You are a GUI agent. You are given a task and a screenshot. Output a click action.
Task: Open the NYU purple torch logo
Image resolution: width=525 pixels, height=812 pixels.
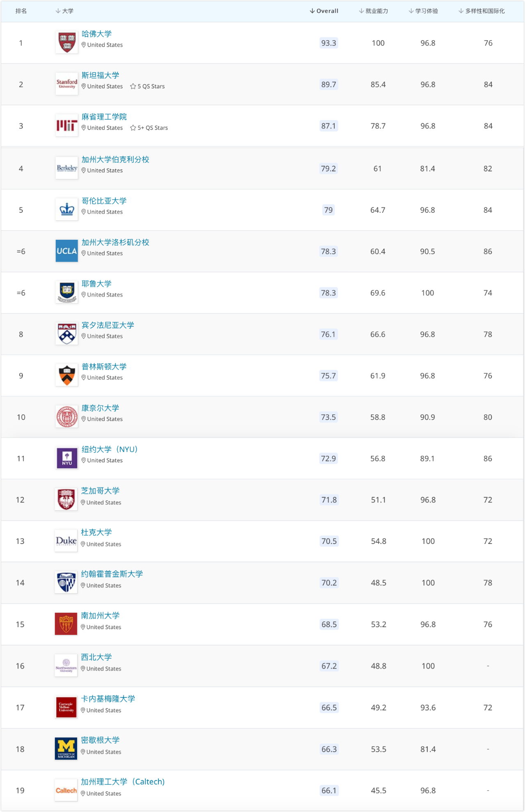point(67,458)
